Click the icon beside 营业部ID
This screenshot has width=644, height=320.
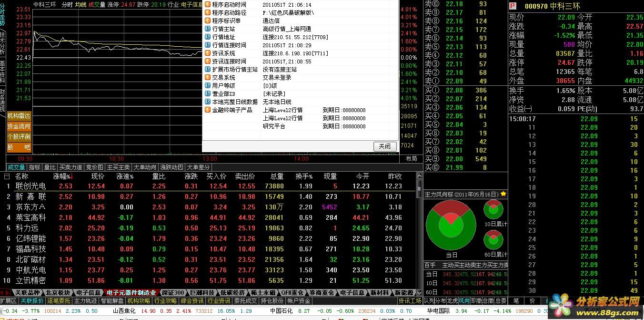[207, 93]
